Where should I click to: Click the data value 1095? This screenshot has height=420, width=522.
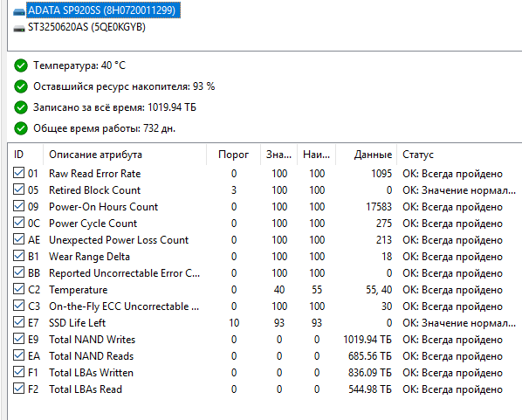click(381, 174)
